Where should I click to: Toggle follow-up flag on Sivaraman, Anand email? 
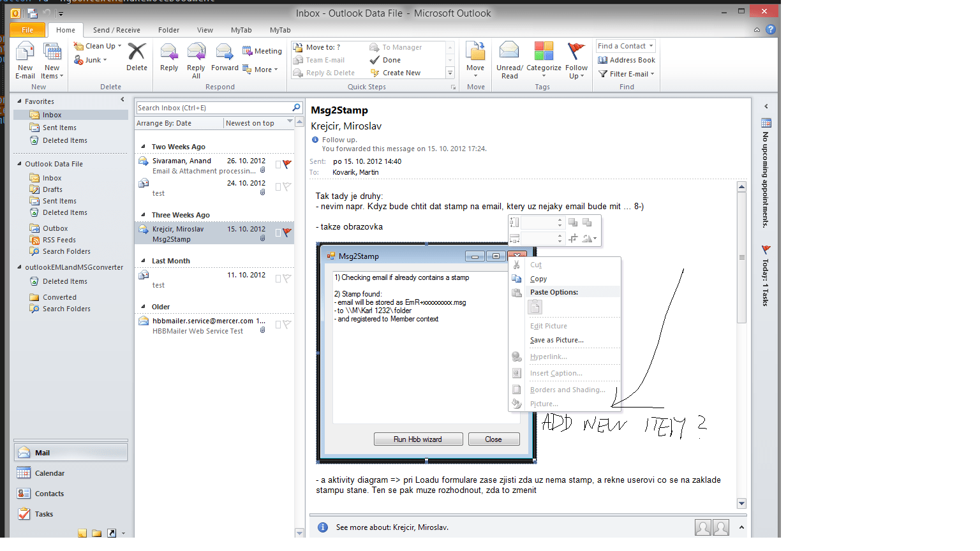click(287, 165)
